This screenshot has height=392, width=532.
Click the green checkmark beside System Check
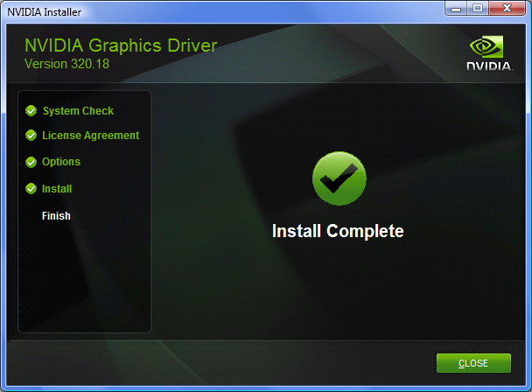click(x=31, y=110)
